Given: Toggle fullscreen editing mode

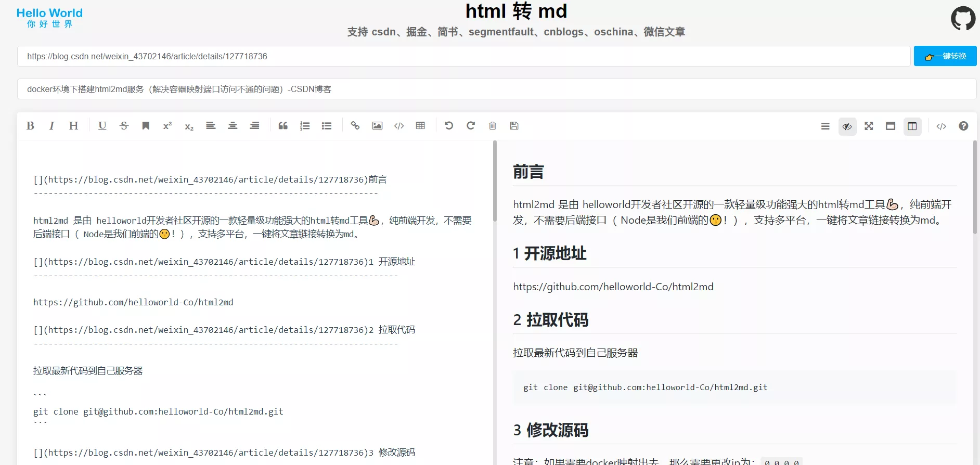Looking at the screenshot, I should 869,126.
